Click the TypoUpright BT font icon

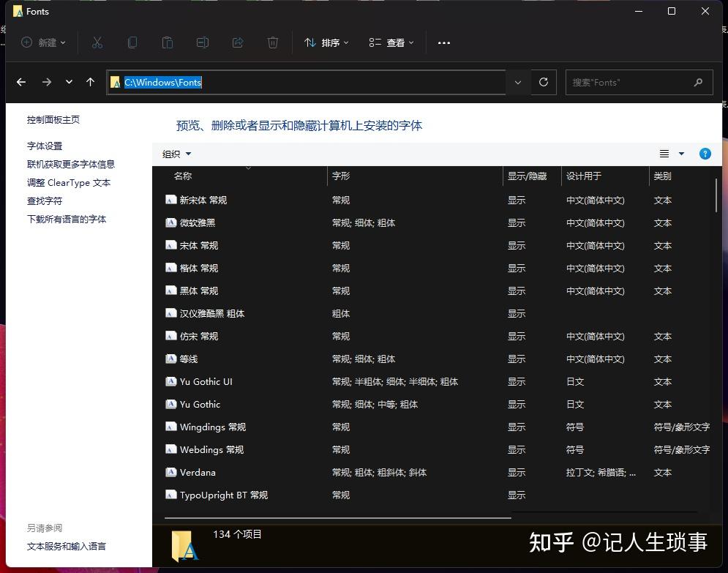click(x=171, y=495)
